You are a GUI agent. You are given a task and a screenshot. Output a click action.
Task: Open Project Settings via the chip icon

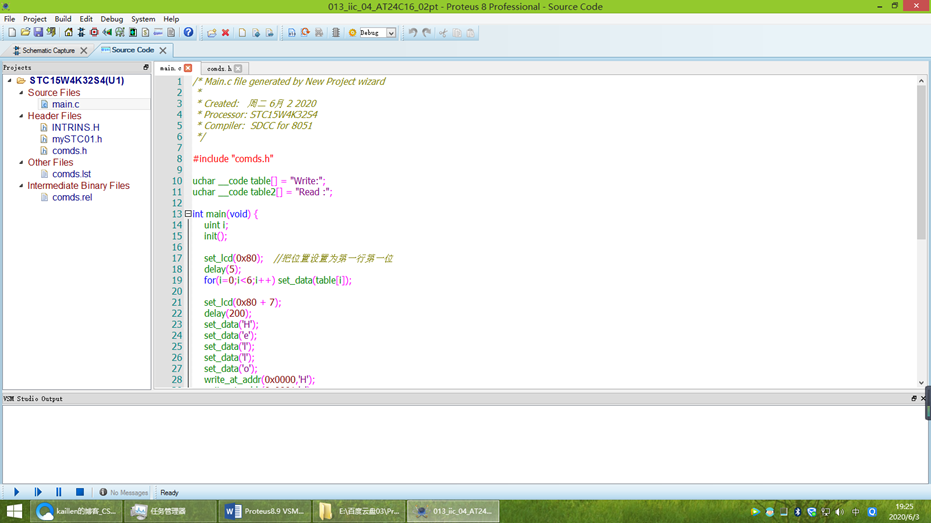(x=336, y=33)
